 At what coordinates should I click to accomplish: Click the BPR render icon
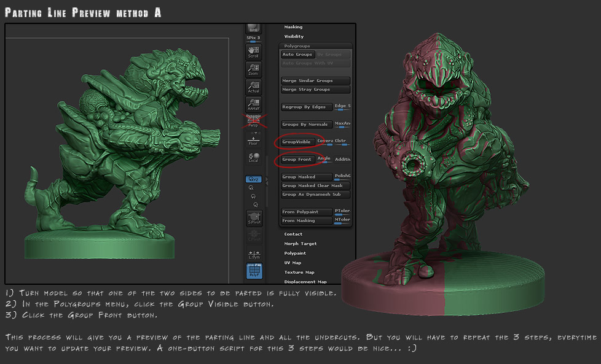[253, 29]
